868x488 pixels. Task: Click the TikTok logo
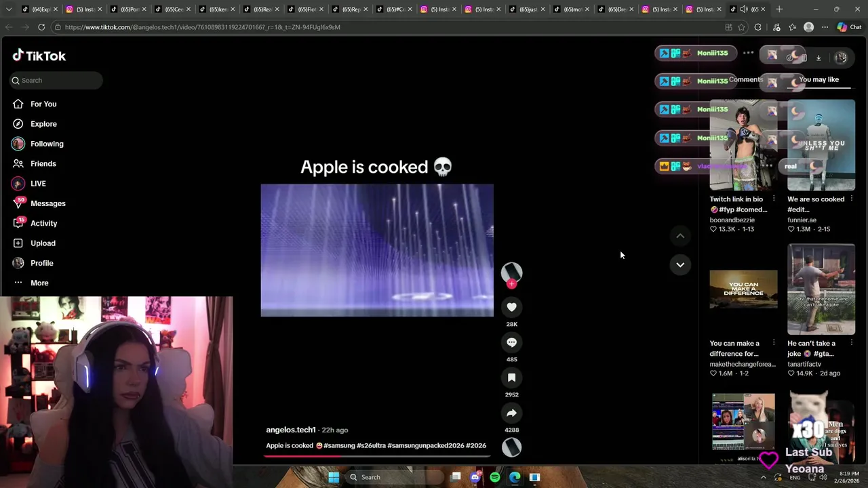pyautogui.click(x=39, y=56)
